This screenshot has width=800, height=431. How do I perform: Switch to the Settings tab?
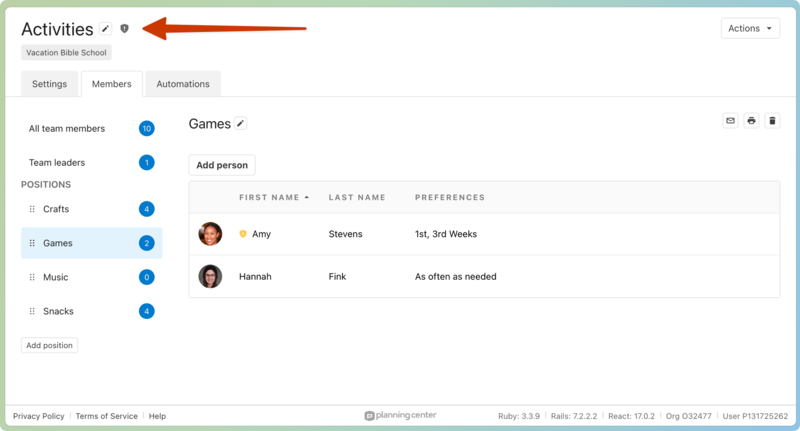(x=49, y=84)
